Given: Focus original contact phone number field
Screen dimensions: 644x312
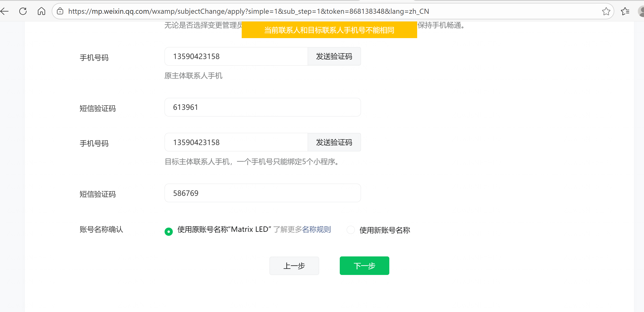Looking at the screenshot, I should point(236,56).
